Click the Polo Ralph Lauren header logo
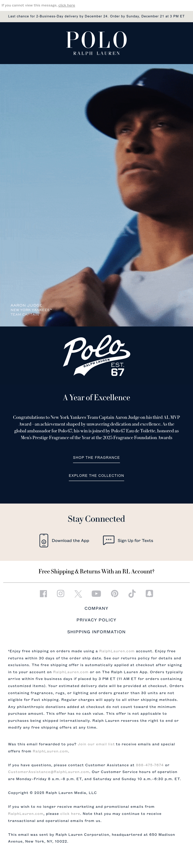Image resolution: width=193 pixels, height=868 pixels. point(97,43)
